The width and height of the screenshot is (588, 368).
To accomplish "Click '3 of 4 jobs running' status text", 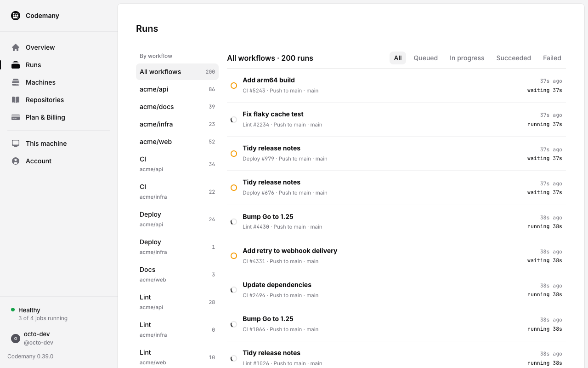I will pyautogui.click(x=43, y=318).
